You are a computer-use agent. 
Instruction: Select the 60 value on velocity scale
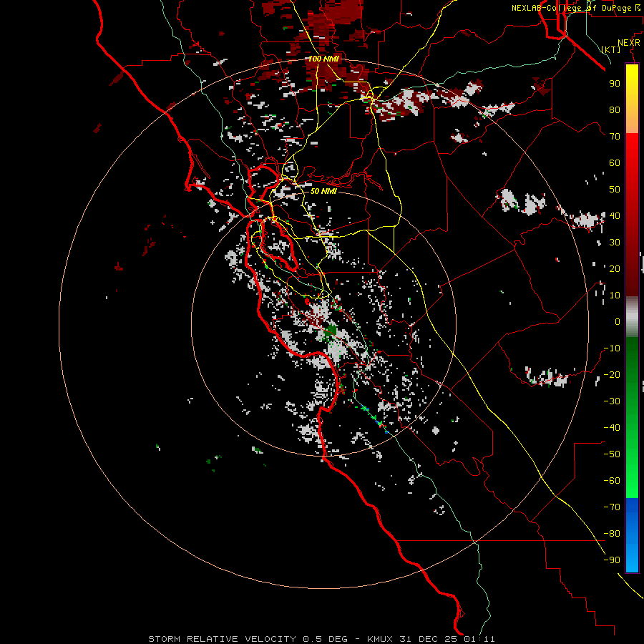coord(615,162)
